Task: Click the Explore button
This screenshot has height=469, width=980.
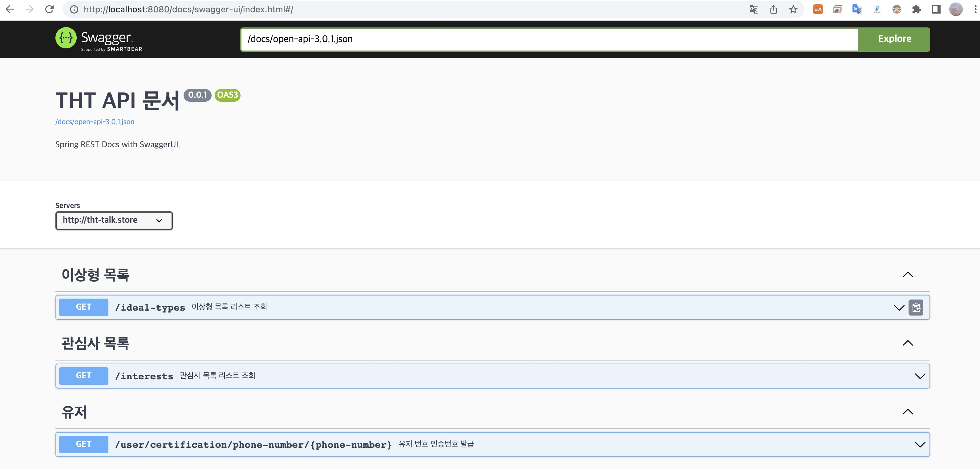Action: [x=894, y=39]
